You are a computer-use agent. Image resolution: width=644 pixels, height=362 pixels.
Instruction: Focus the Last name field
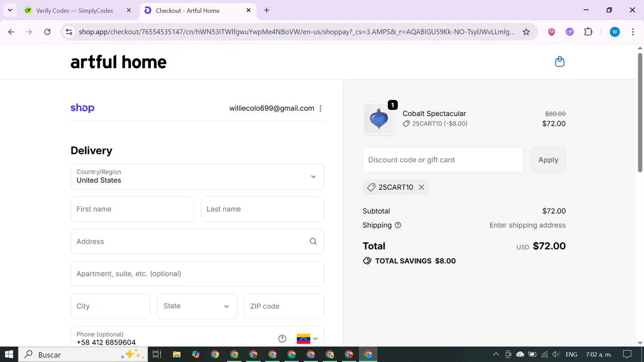pos(262,209)
